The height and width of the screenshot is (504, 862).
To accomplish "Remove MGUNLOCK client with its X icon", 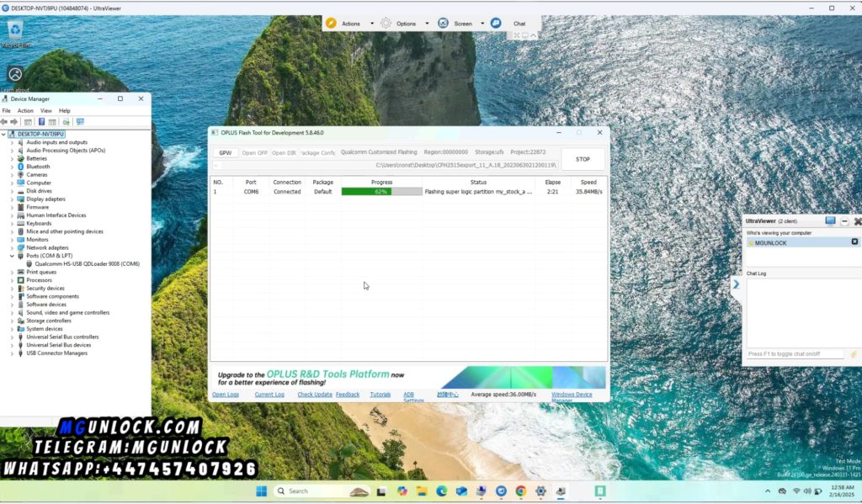I will pyautogui.click(x=854, y=241).
